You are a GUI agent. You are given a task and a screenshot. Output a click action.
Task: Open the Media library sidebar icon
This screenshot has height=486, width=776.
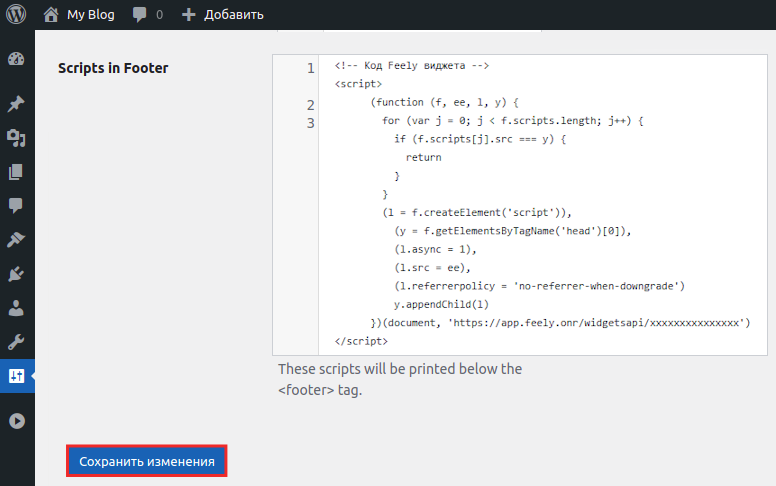click(16, 138)
